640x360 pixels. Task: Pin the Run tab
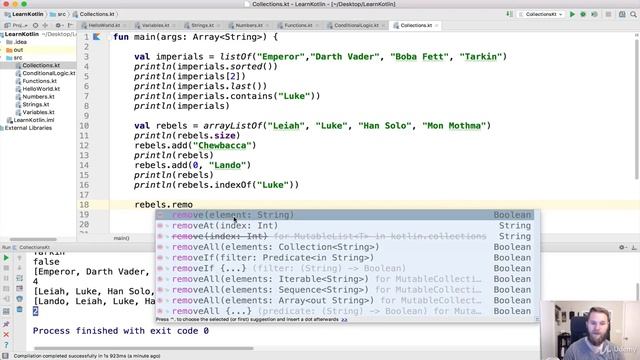coord(6,324)
